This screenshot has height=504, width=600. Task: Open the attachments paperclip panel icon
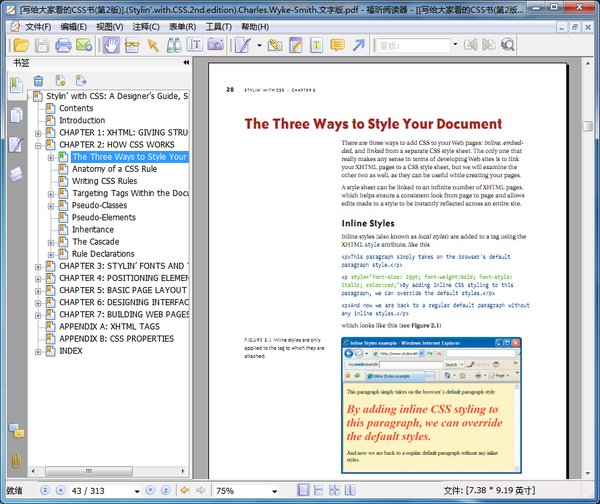tap(16, 461)
